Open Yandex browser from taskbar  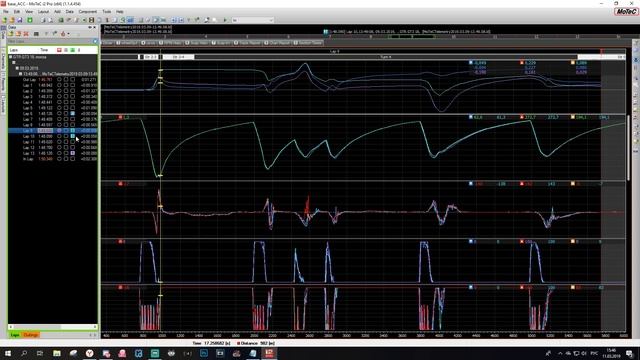coord(89,353)
